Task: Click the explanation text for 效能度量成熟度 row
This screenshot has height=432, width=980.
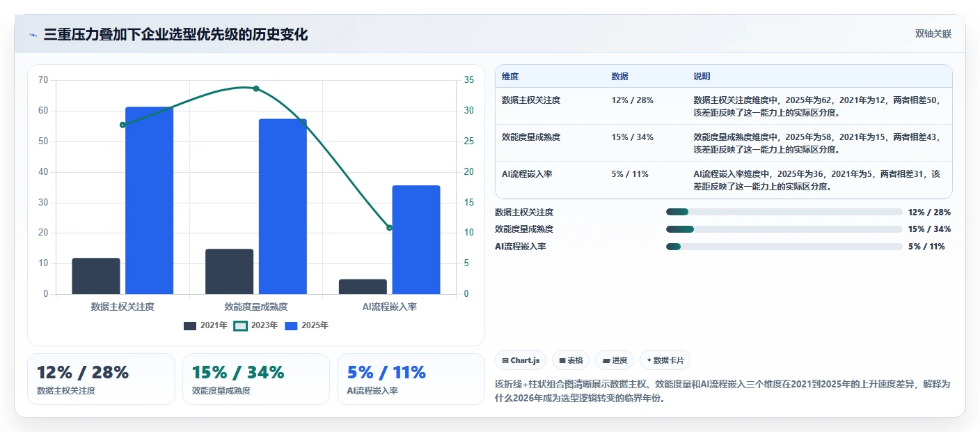Action: click(816, 143)
